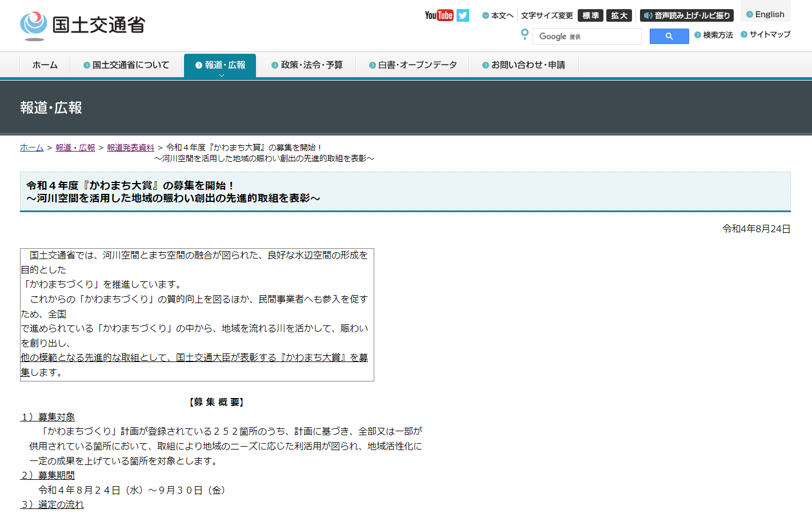Click 報道発表資料 breadcrumb link
Viewport: 812px width, 513px height.
coord(130,148)
